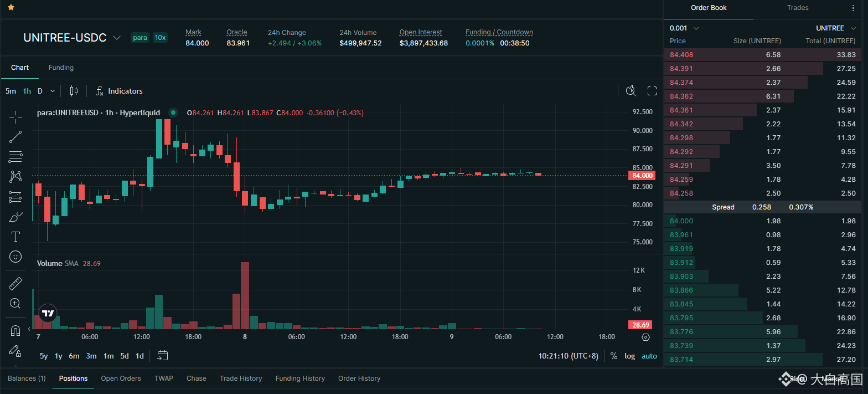Set chart range to 5d
The height and width of the screenshot is (394, 868).
[125, 356]
